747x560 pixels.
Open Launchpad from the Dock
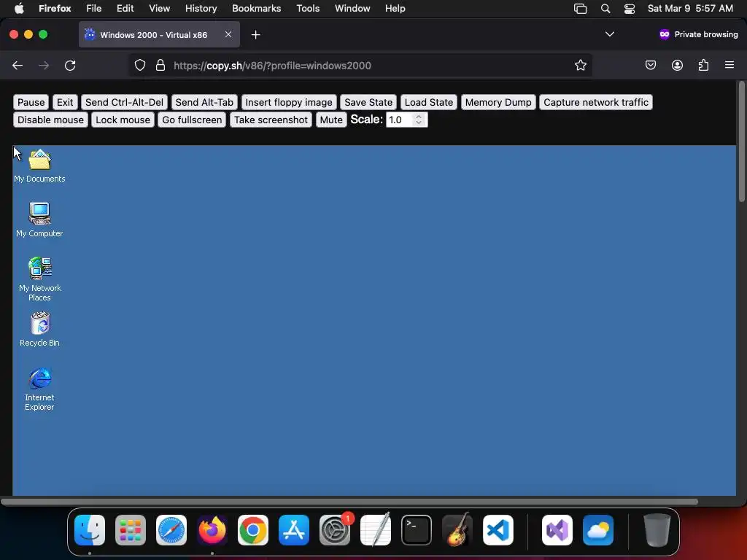tap(131, 530)
